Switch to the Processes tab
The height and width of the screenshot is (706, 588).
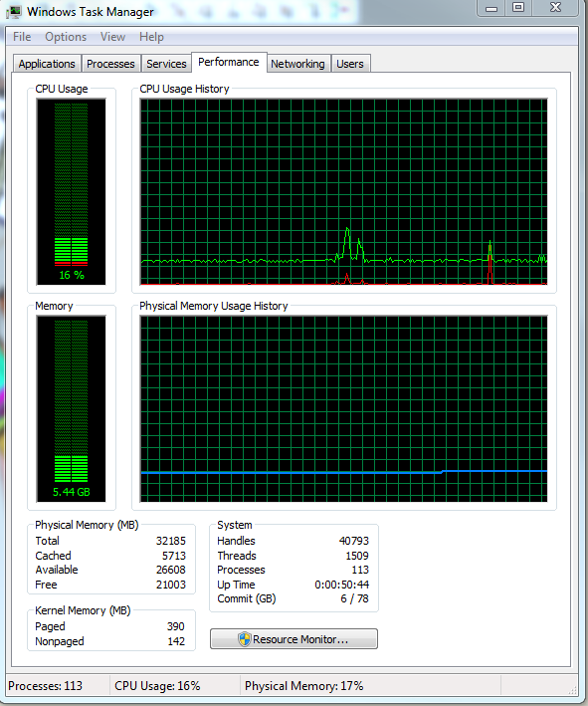(x=110, y=64)
